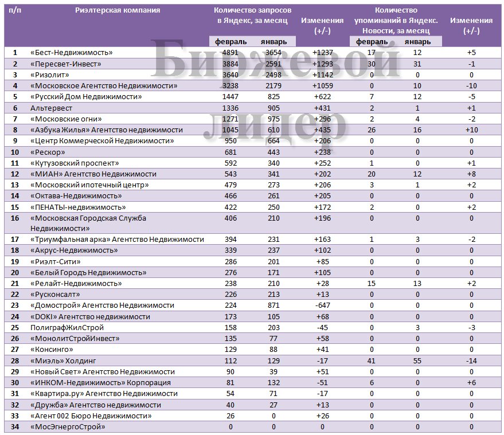Click the -647 change for Домострой

pyautogui.click(x=322, y=305)
